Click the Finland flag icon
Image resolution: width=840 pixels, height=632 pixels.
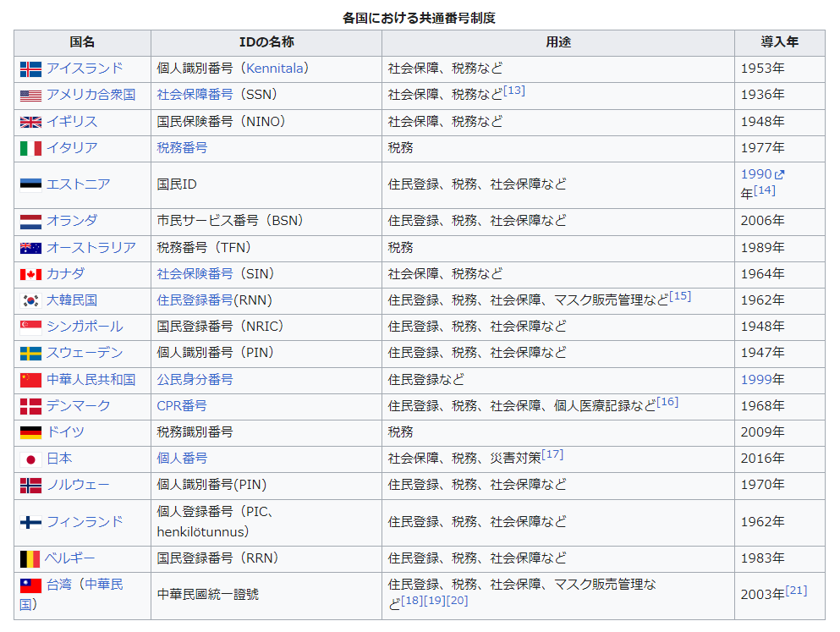[30, 522]
